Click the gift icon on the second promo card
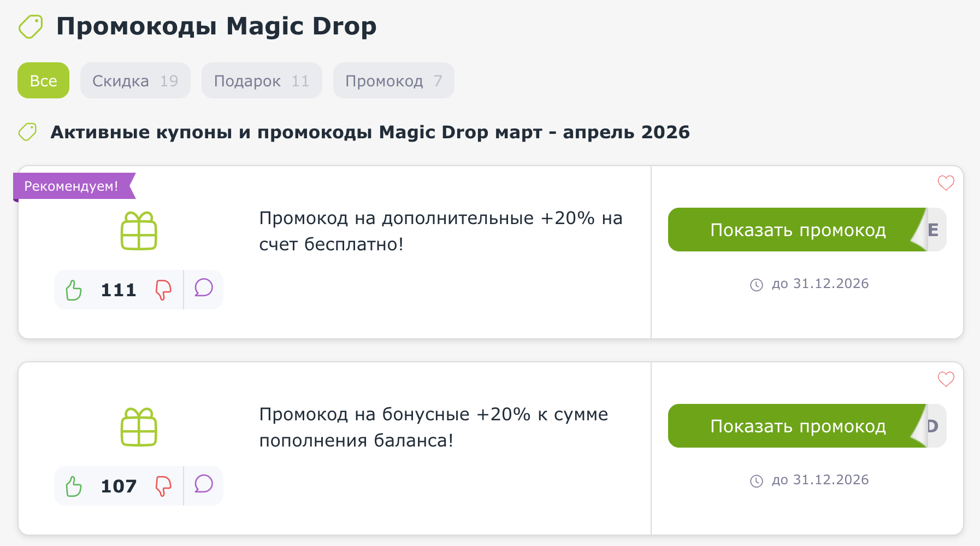Screen dimensions: 980x546 point(138,427)
